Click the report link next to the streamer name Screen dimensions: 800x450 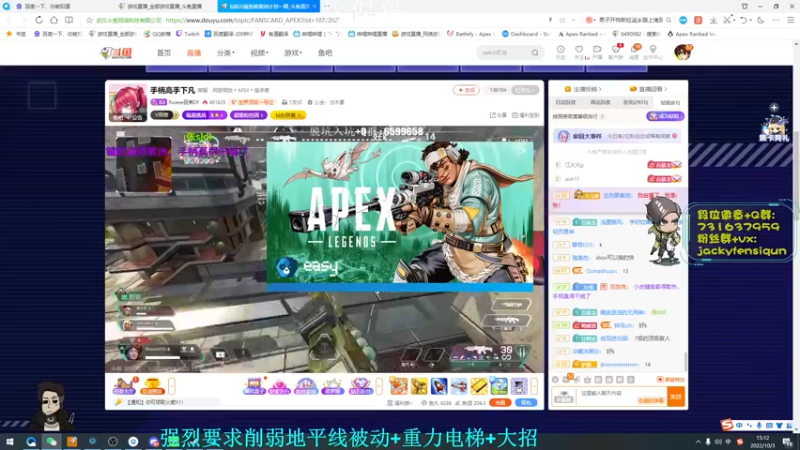click(x=203, y=90)
